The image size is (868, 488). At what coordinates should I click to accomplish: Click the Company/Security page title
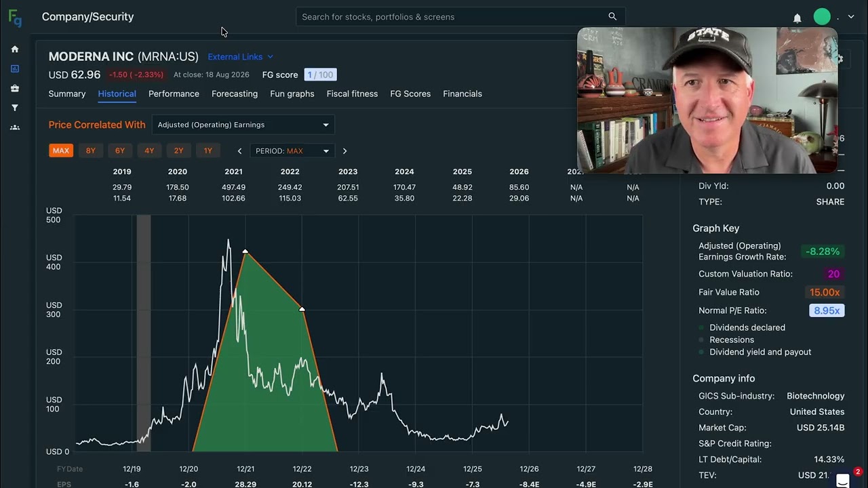[88, 17]
